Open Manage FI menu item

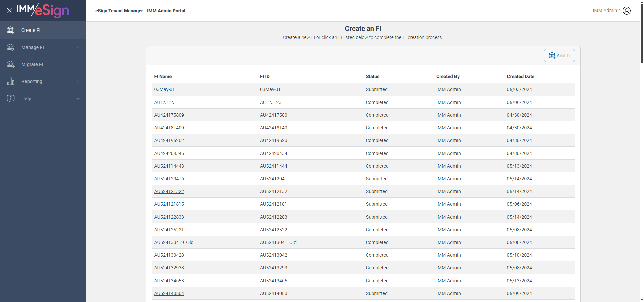[43, 47]
